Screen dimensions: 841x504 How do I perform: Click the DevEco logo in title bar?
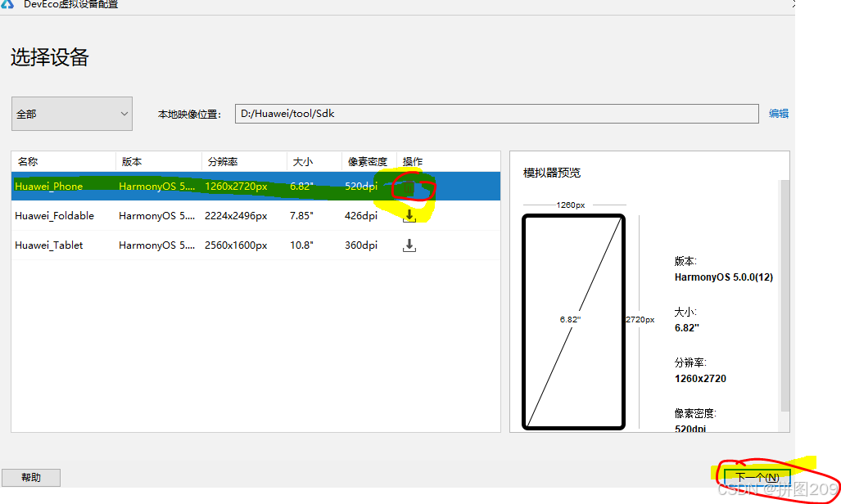pos(7,4)
